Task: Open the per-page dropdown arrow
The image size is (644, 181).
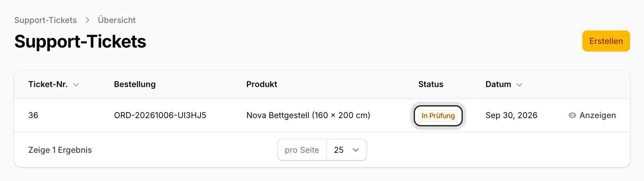Action: [x=355, y=150]
